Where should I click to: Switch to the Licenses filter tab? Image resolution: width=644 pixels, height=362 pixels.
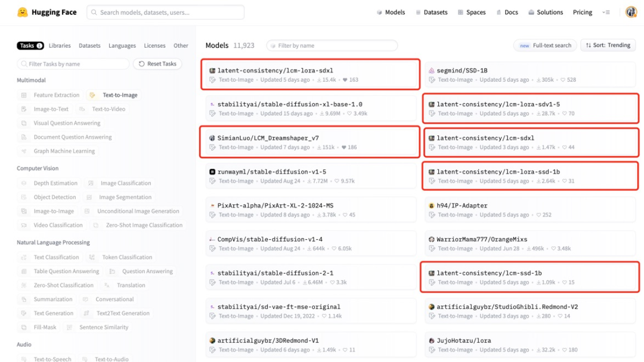point(154,45)
